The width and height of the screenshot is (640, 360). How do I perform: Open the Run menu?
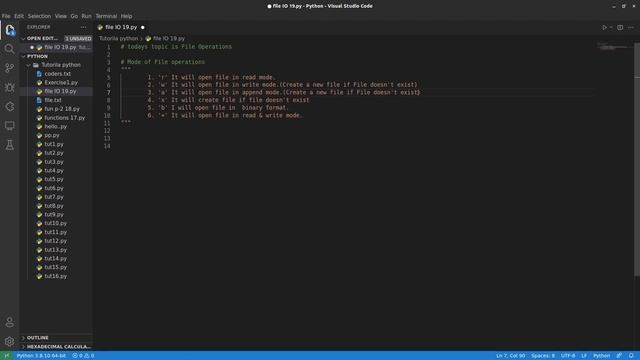tap(87, 16)
